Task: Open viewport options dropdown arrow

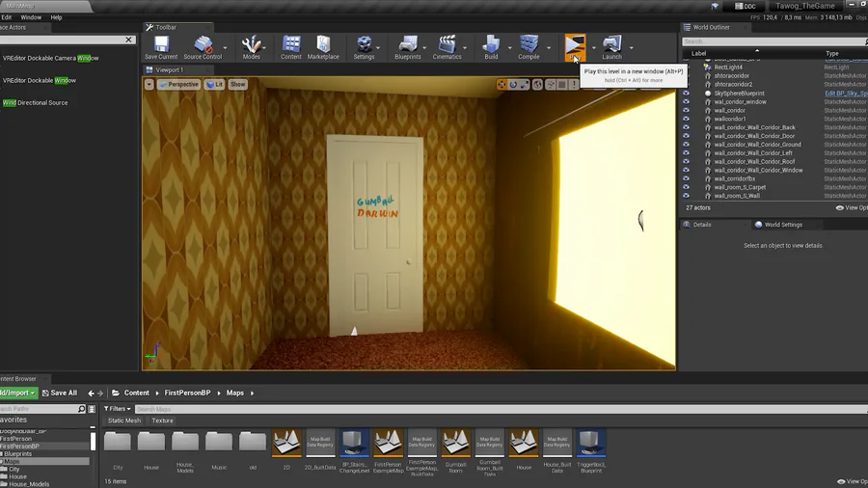Action: (149, 85)
